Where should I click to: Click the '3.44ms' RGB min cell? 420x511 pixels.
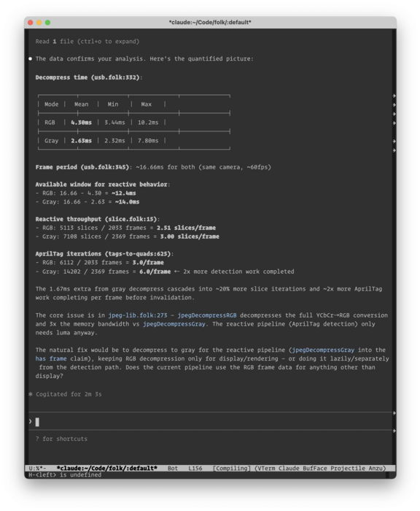(114, 123)
